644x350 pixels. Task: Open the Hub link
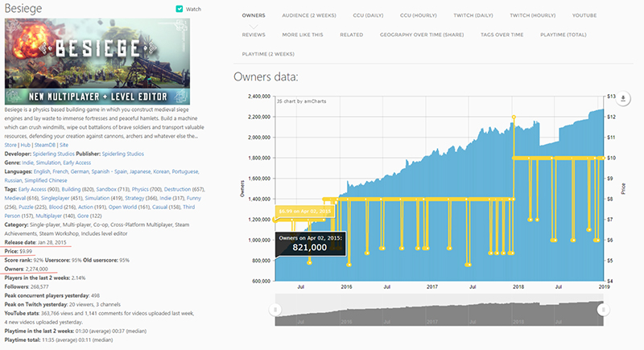26,145
